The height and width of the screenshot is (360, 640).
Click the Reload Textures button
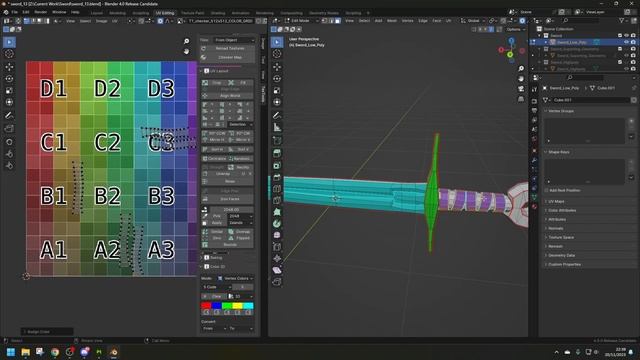(228, 48)
